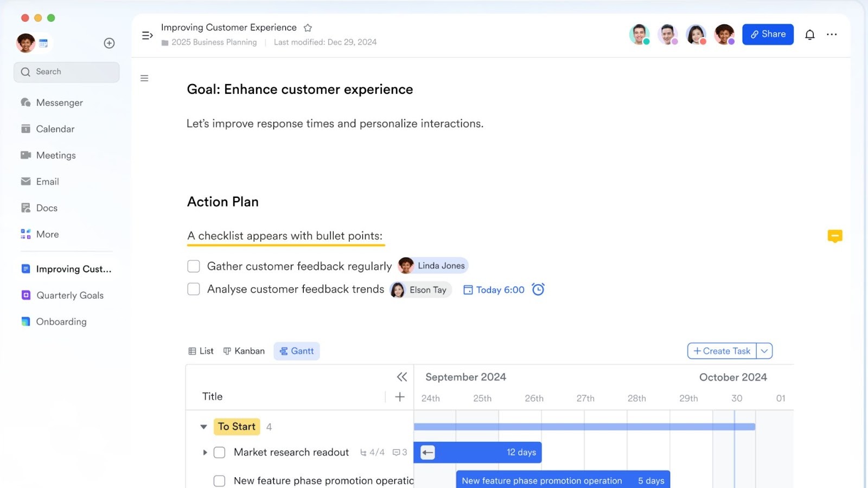Click the Action Plan heading
The height and width of the screenshot is (488, 868).
tap(223, 202)
